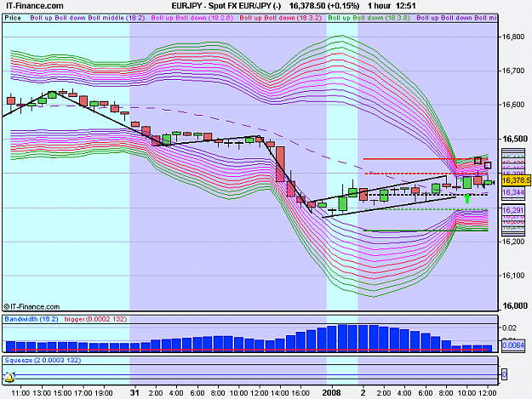
Task: Select the solid dark green horizontal support line
Action: 426,231
